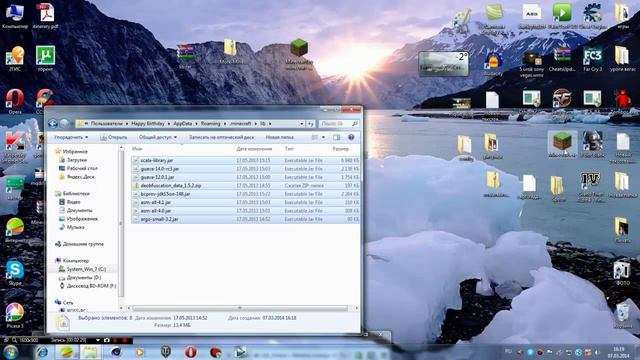Click the screen recorder camera snapshot icon
This screenshot has width=640, height=360.
(x=107, y=340)
